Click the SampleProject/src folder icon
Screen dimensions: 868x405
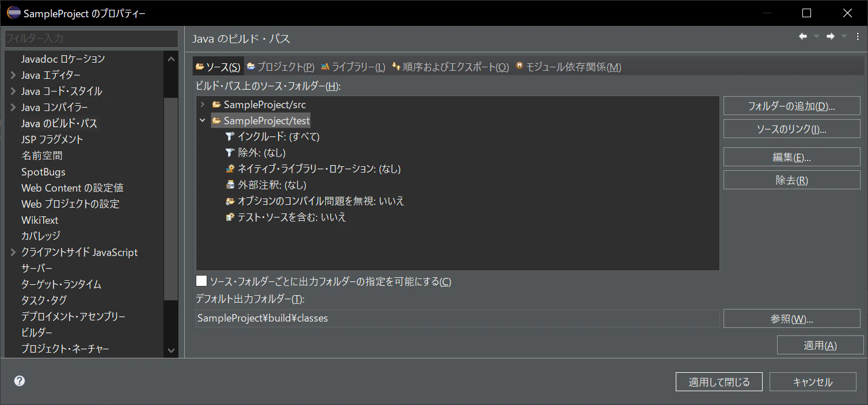click(216, 105)
